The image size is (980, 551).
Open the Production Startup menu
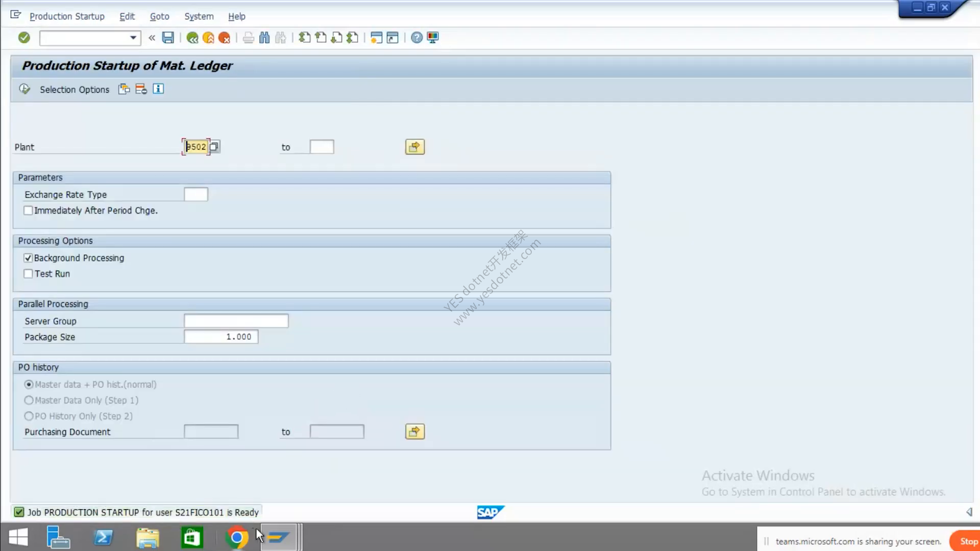coord(67,16)
